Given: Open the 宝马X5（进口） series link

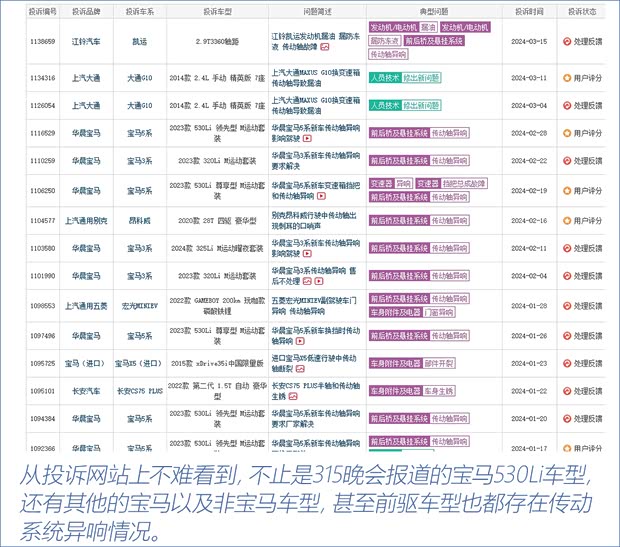Looking at the screenshot, I should [x=140, y=363].
